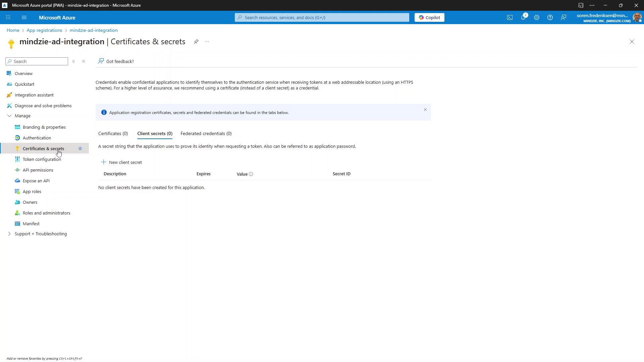Open portal settings gear
Screen dimensions: 644x362
(537, 17)
